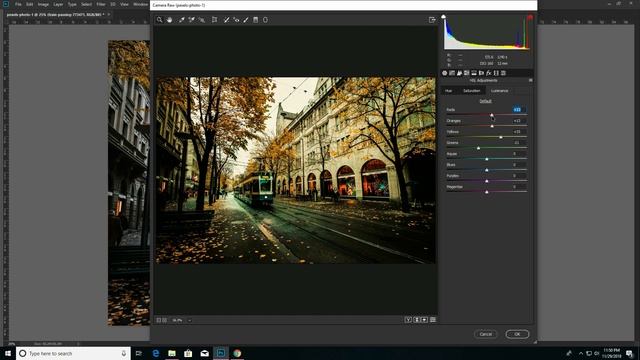
Task: Cycle before/after views with Y icon
Action: pos(408,320)
